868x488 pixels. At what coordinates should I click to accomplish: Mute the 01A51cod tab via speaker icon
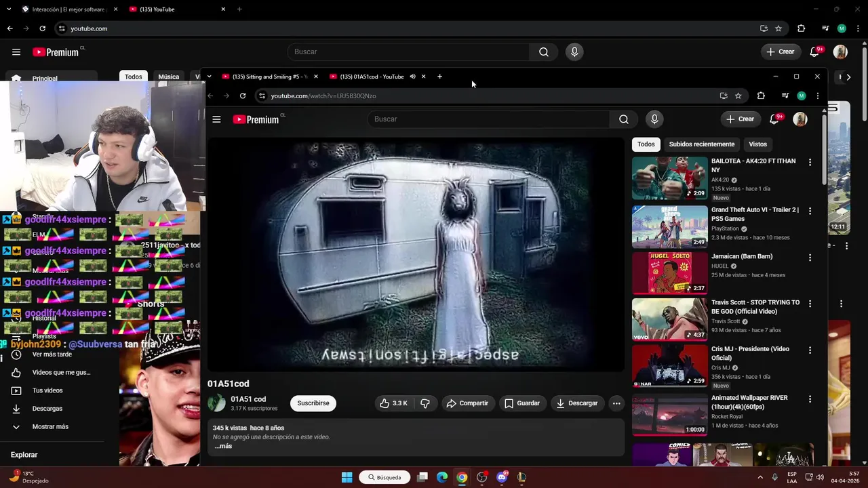(412, 77)
